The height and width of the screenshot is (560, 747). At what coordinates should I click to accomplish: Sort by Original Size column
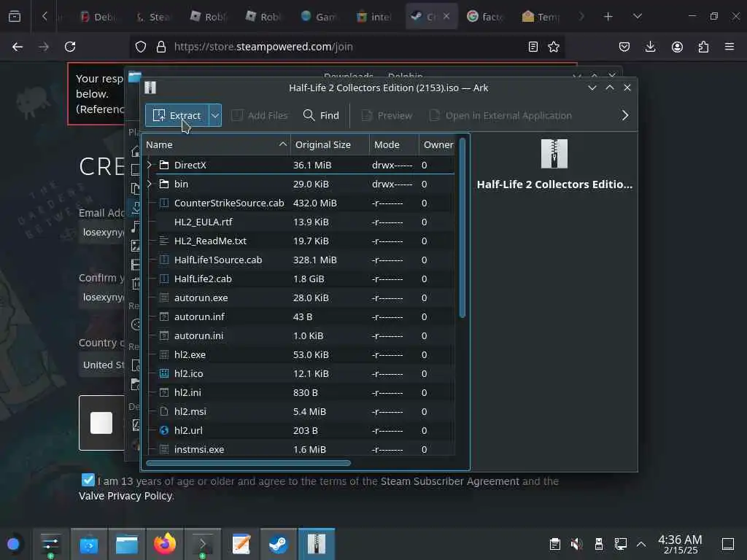(330, 145)
